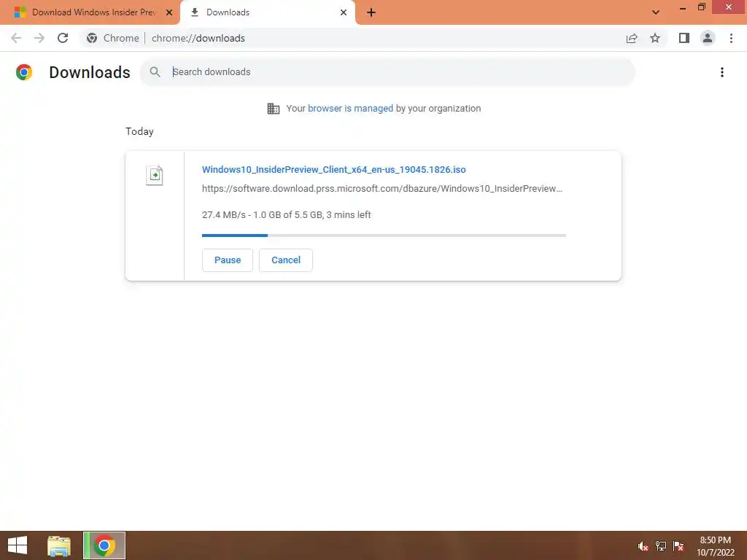The width and height of the screenshot is (747, 560).
Task: Click the Chrome taskbar icon
Action: coord(104,545)
